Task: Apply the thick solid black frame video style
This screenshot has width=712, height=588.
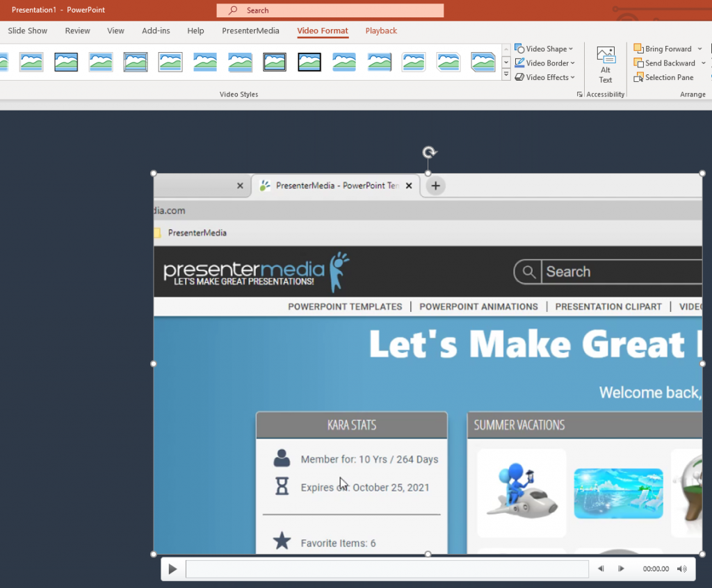Action: (309, 62)
